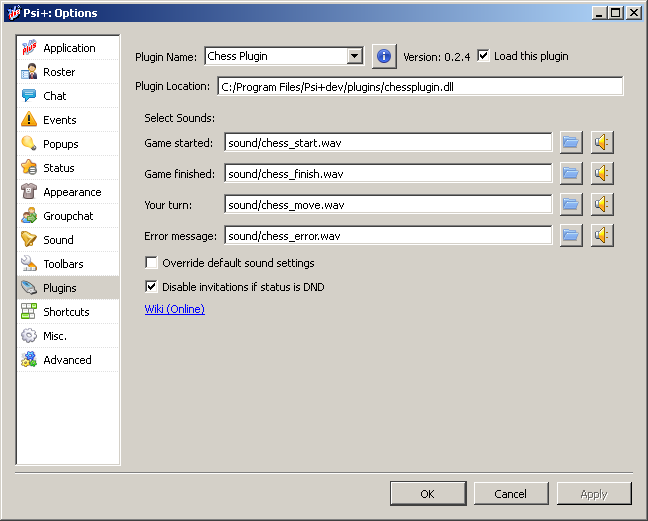Uncheck Load this plugin

point(484,56)
